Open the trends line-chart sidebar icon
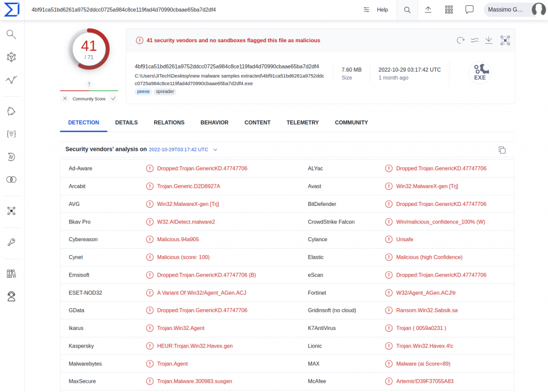The width and height of the screenshot is (548, 392). pyautogui.click(x=11, y=80)
